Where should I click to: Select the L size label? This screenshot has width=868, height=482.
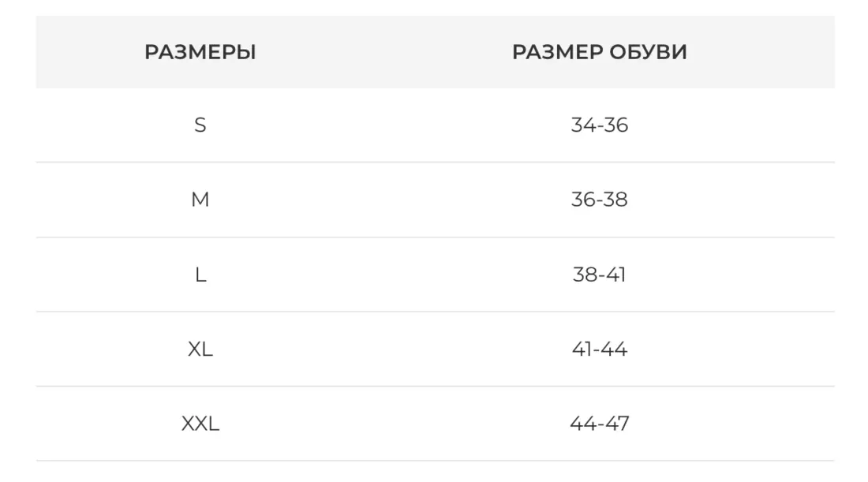200,275
